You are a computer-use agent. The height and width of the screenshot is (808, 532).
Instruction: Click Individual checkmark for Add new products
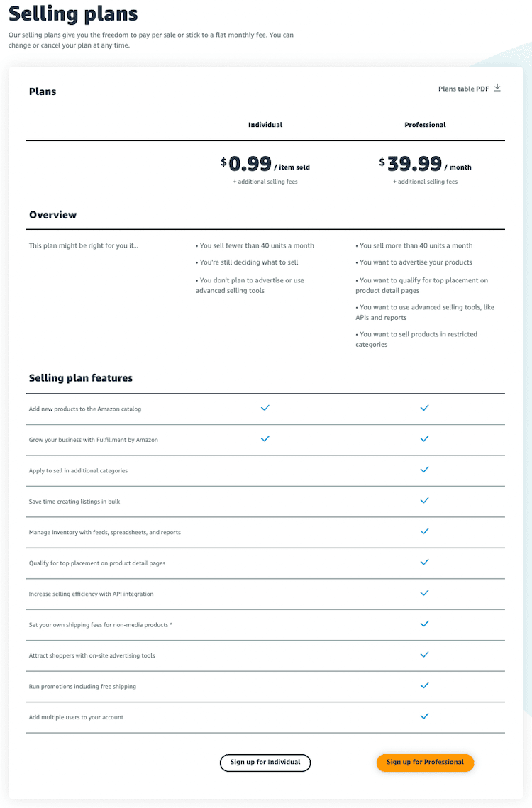coord(265,409)
